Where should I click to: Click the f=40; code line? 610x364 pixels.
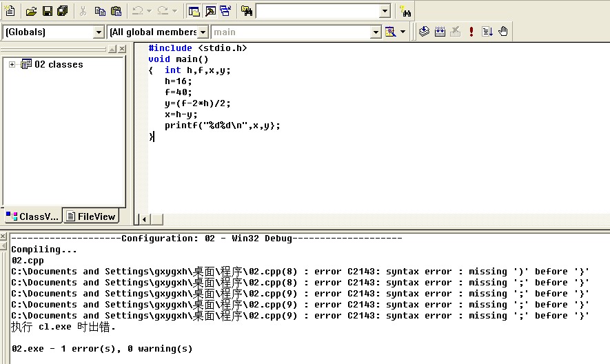click(x=179, y=92)
